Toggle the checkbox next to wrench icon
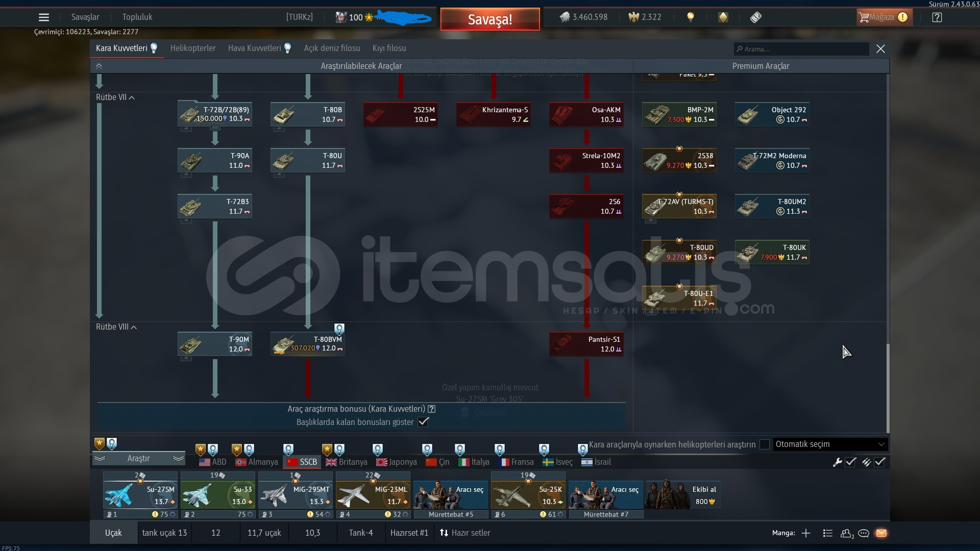Screen dimensions: 980x551 [x=850, y=462]
